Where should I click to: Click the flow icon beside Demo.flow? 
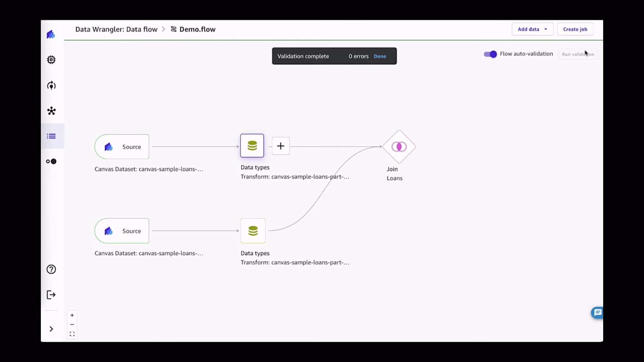coord(173,29)
